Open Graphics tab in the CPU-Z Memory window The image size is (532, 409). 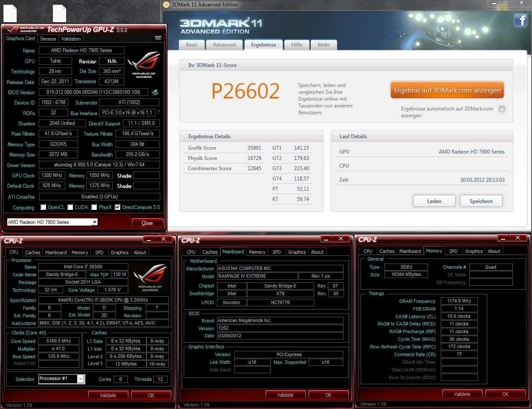474,251
